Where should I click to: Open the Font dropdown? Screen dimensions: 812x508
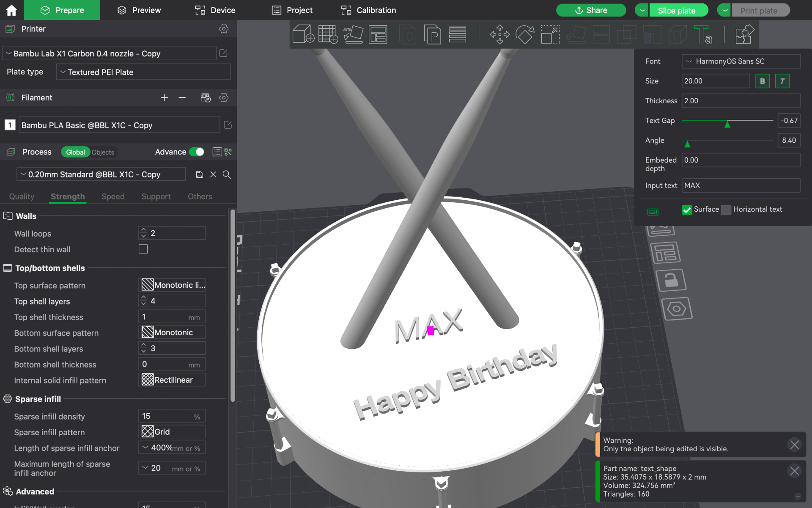tap(741, 61)
